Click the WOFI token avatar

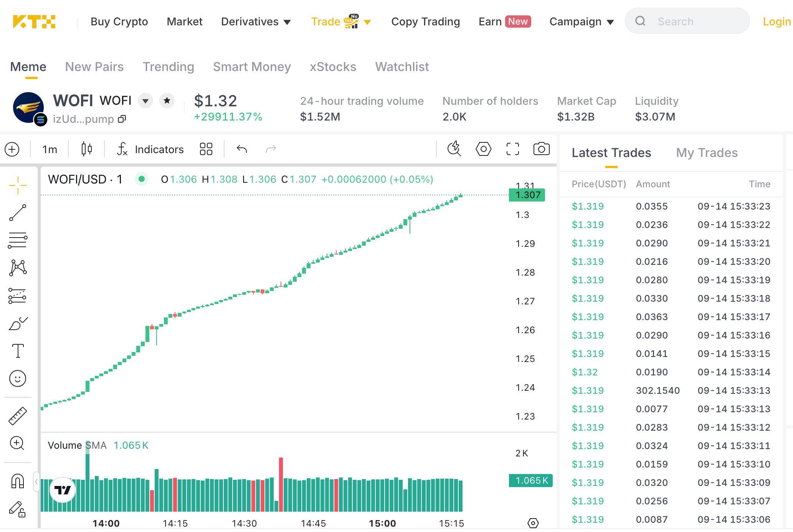[28, 107]
